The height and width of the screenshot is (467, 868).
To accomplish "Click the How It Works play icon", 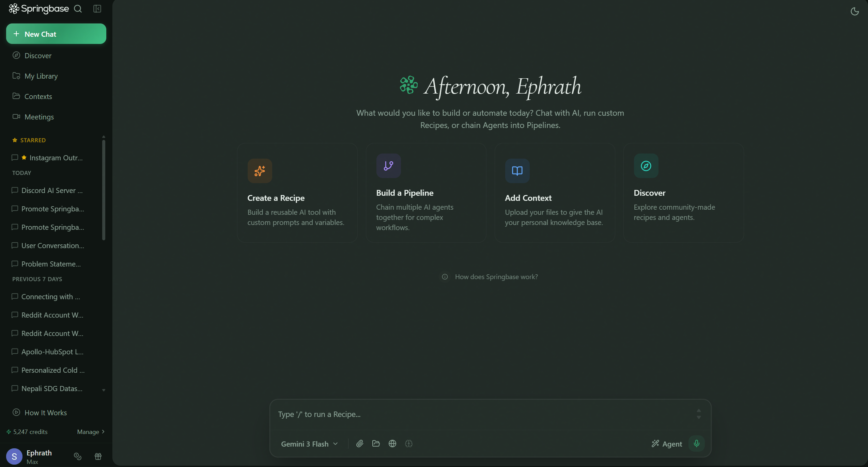I will click(x=16, y=412).
